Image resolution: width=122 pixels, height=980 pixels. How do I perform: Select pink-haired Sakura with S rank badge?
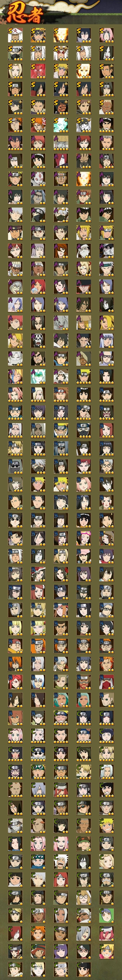(107, 35)
